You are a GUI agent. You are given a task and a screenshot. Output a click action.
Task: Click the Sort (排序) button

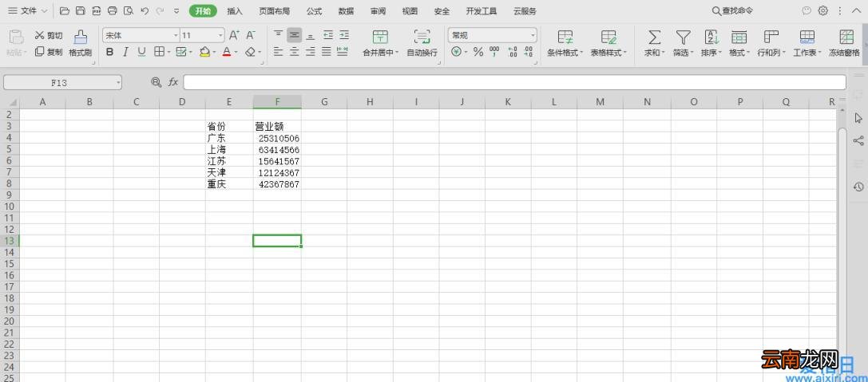click(711, 44)
